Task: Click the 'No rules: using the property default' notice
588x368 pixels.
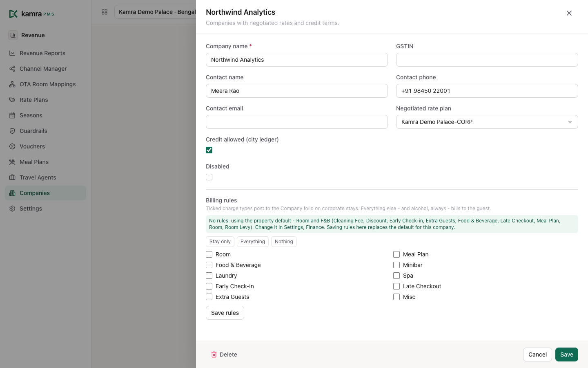Action: [392, 224]
